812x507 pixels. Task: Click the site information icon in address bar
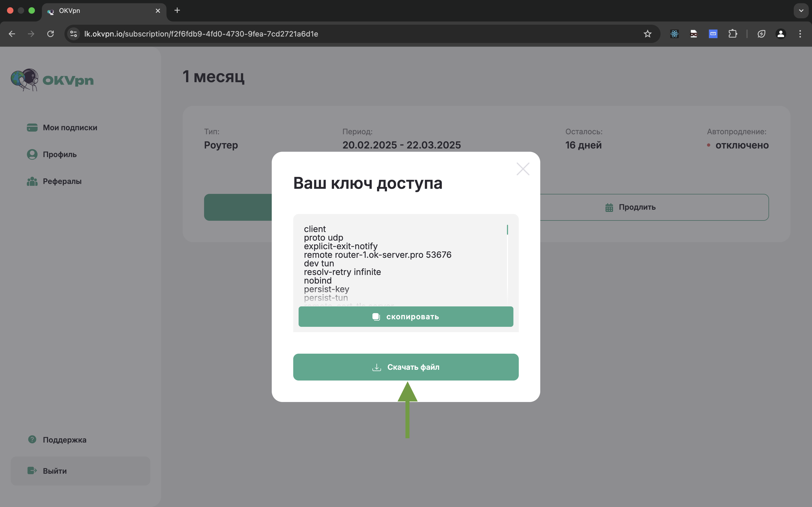[x=74, y=34]
